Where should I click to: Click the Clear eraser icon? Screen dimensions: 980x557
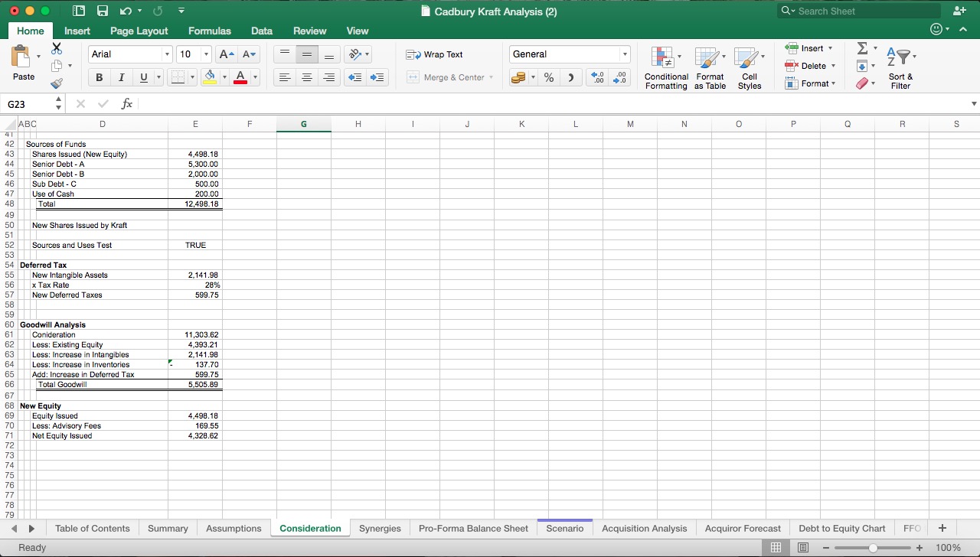point(862,83)
